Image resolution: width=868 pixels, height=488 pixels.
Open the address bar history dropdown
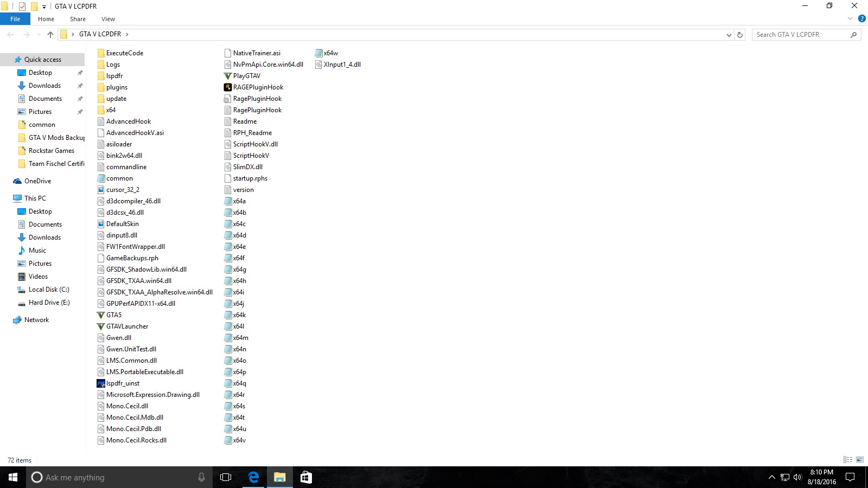point(729,35)
